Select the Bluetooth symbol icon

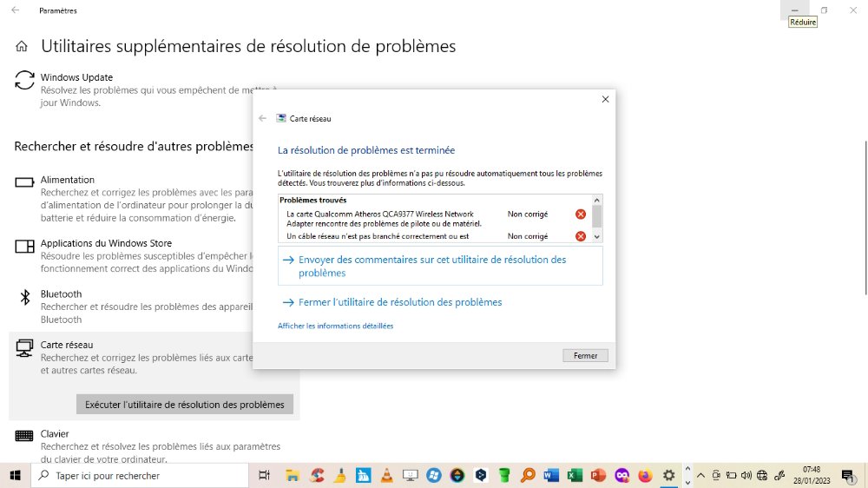click(x=25, y=298)
